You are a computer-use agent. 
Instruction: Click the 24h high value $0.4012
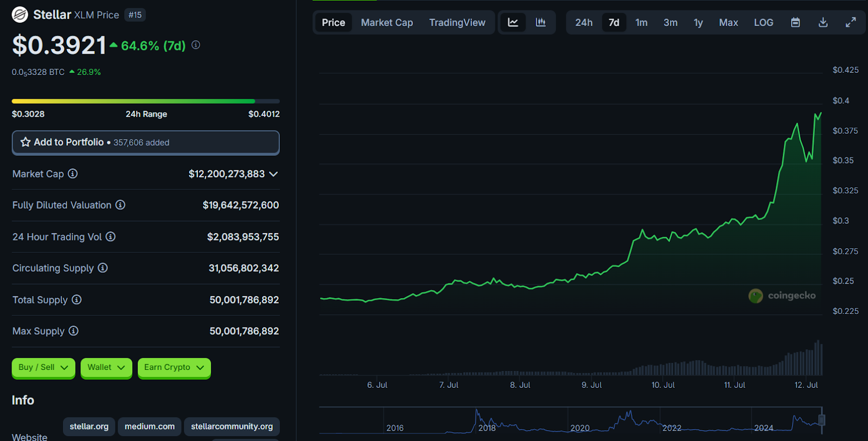point(264,114)
